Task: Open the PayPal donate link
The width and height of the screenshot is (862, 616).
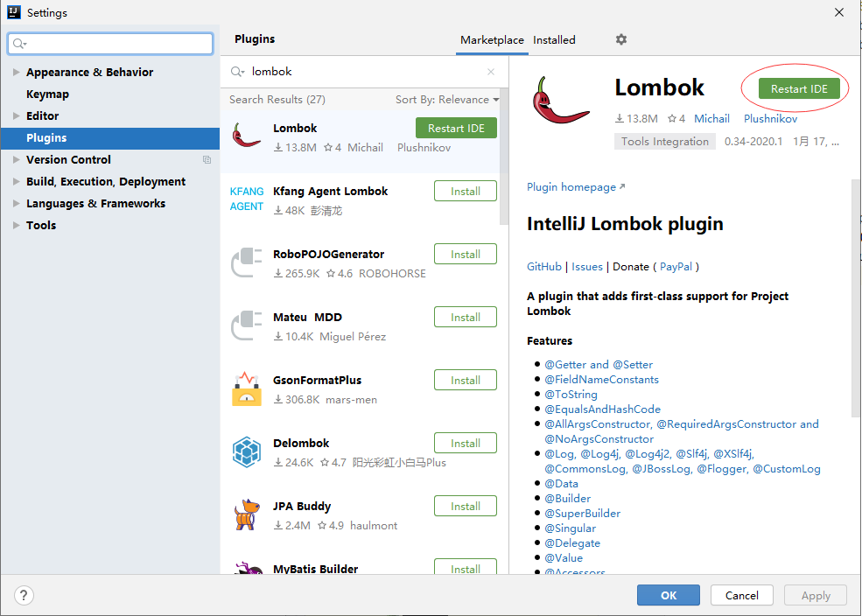Action: [x=676, y=267]
